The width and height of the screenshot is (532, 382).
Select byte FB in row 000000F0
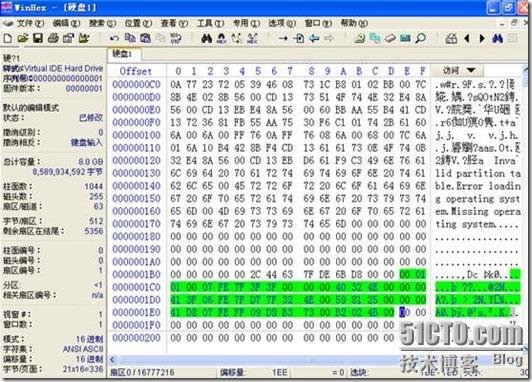click(x=240, y=122)
